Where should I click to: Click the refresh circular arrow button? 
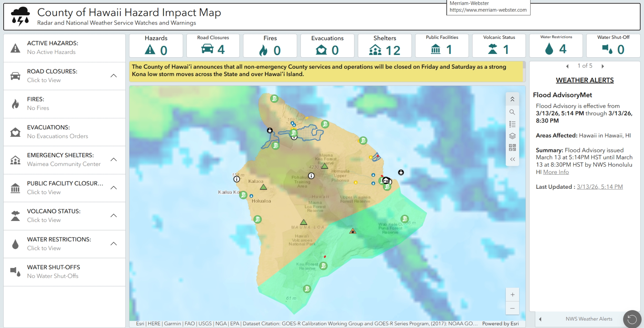pyautogui.click(x=632, y=319)
